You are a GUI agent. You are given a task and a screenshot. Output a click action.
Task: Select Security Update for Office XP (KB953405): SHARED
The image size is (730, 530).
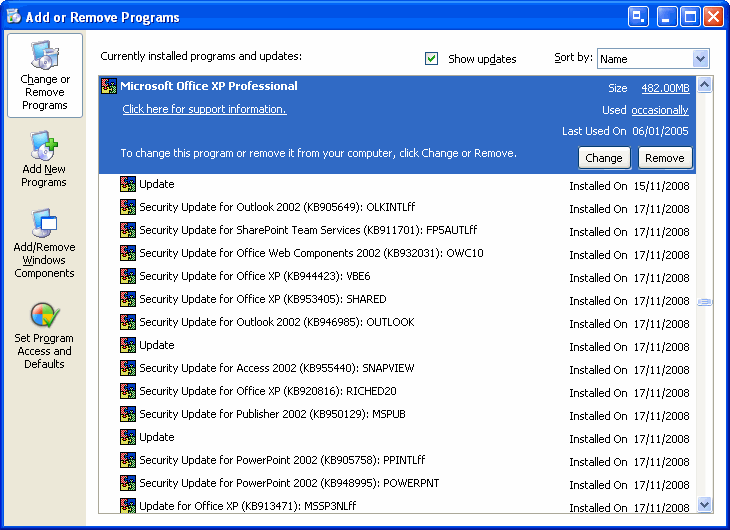click(397, 299)
